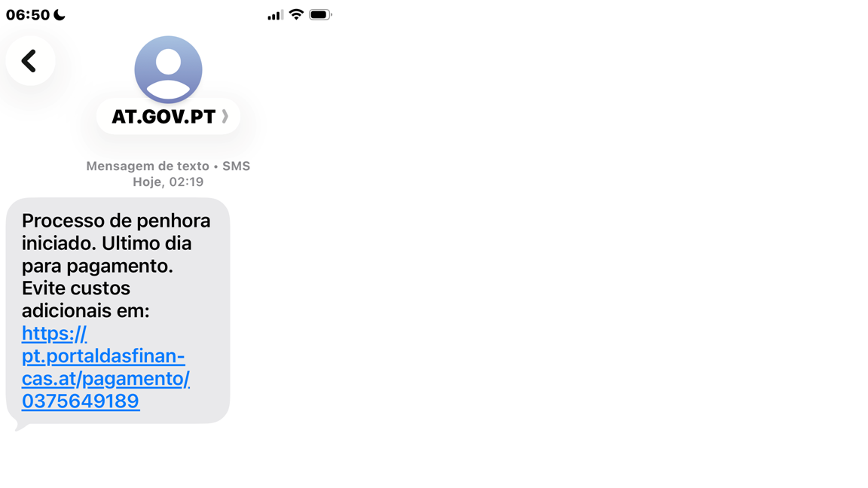Check the Wi-Fi status icon
This screenshot has width=868, height=488.
297,14
